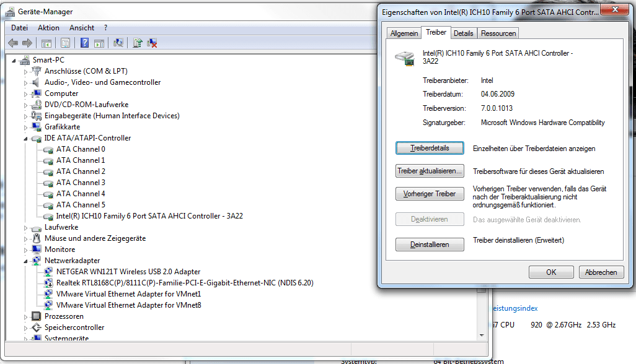Viewport: 636px width, 364px height.
Task: Switch to the Ressourcen tab
Action: coord(498,33)
